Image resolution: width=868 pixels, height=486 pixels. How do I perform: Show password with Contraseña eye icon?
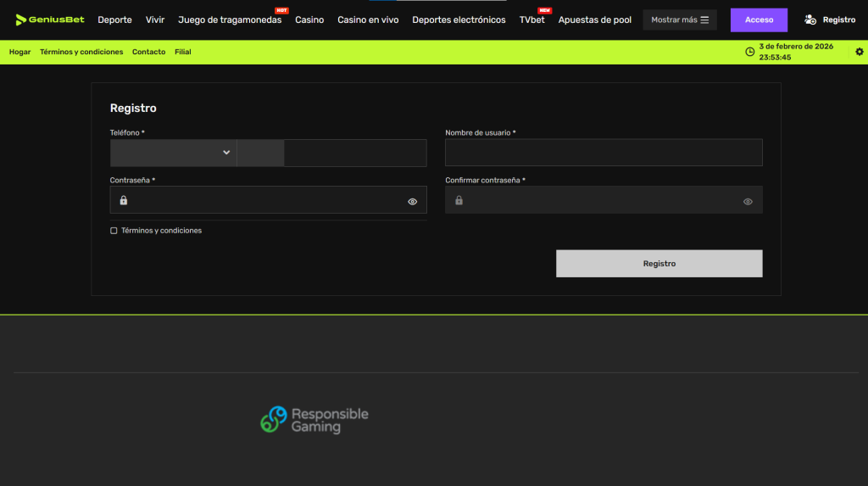(x=413, y=202)
